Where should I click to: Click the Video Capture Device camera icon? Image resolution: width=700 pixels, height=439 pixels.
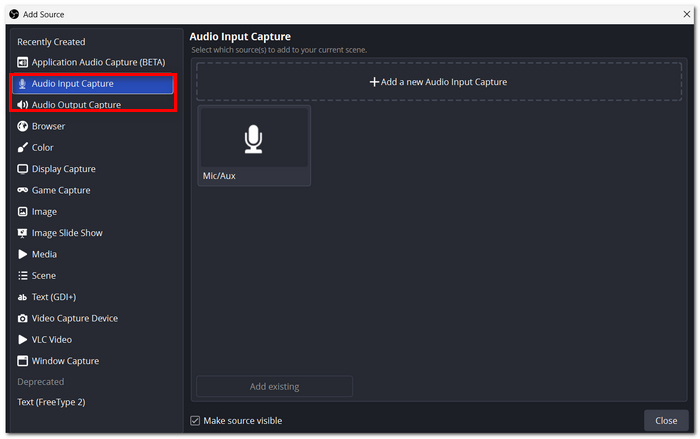[x=22, y=318]
